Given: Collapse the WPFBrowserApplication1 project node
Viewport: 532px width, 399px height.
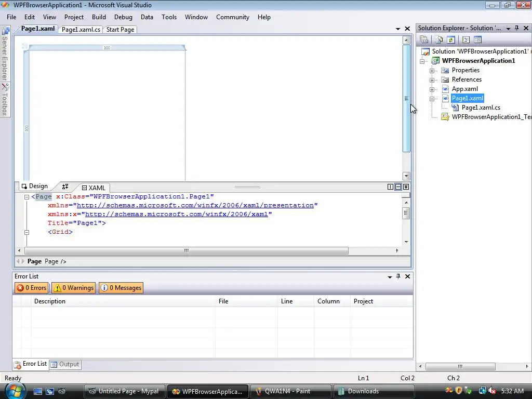Looking at the screenshot, I should click(422, 61).
